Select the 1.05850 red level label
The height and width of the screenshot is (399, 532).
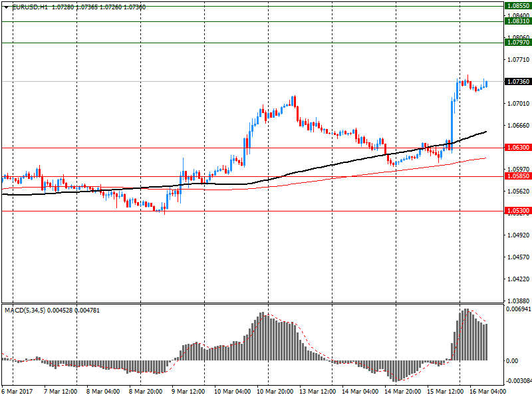(518, 176)
